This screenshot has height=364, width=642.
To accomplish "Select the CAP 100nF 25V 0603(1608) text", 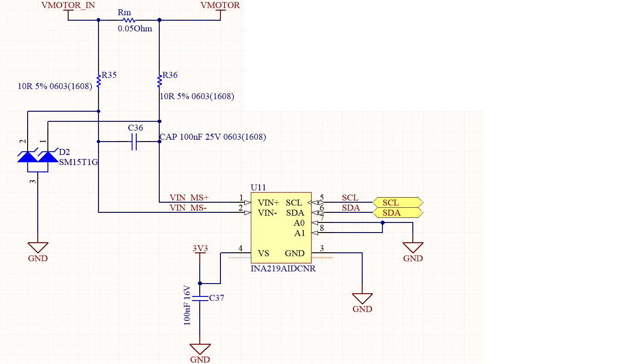I will 213,137.
